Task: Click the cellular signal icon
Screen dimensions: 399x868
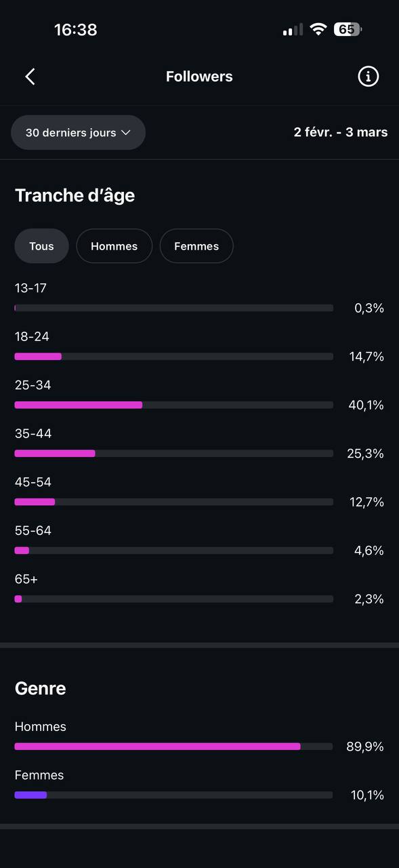Action: coord(291,29)
